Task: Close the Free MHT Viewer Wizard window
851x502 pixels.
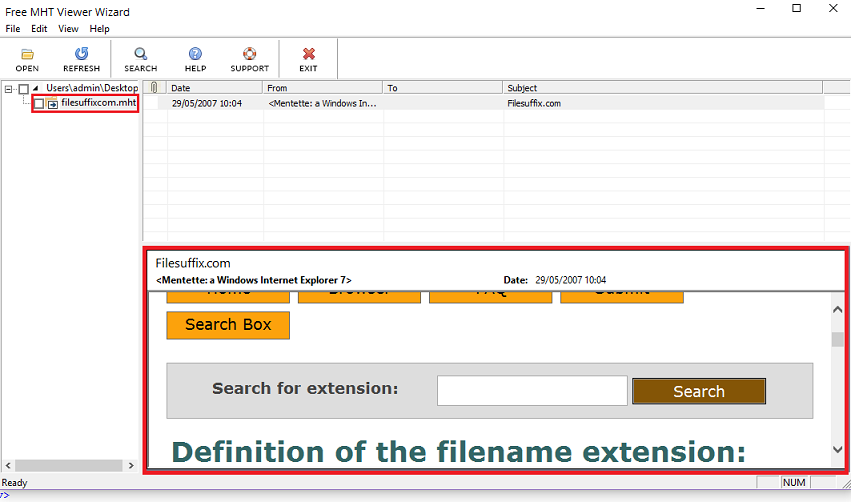Action: [833, 8]
